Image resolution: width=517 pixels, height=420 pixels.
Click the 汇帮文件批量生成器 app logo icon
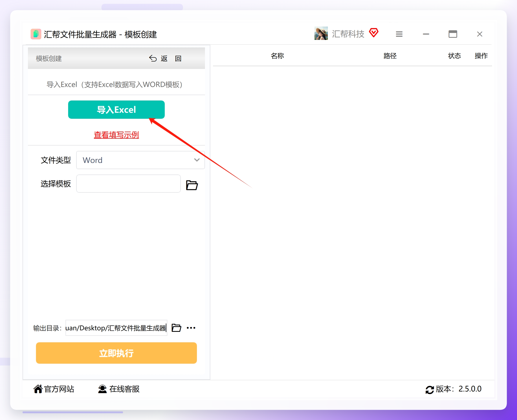click(x=36, y=34)
